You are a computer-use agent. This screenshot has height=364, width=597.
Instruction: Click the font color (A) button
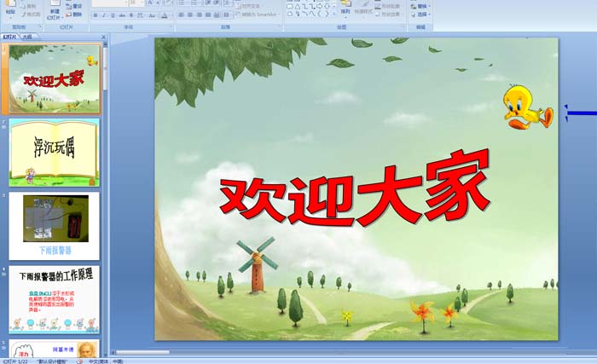click(x=164, y=15)
